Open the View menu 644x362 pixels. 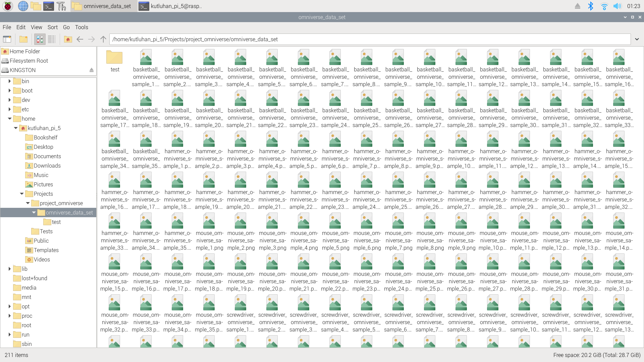36,27
